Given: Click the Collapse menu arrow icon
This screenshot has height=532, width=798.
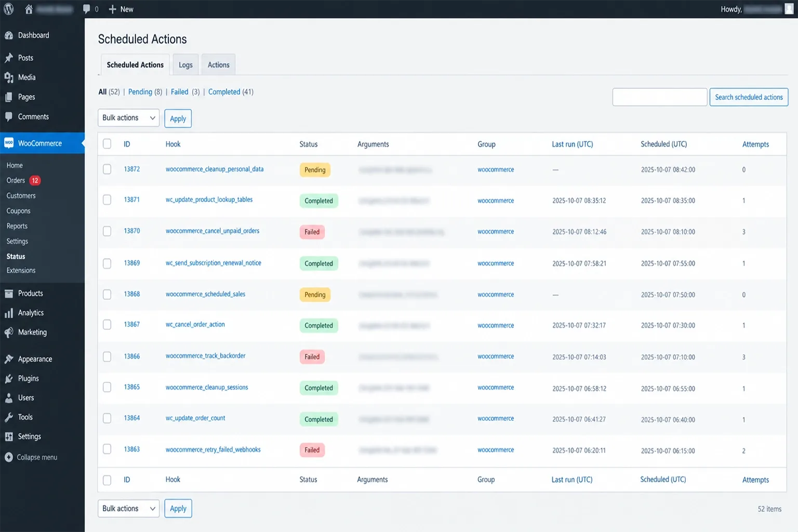Looking at the screenshot, I should tap(9, 457).
